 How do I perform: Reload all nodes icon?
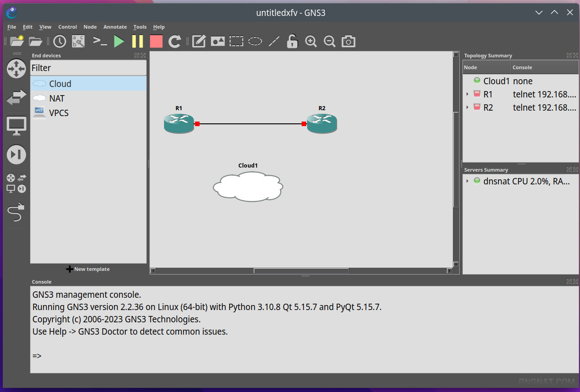click(175, 41)
